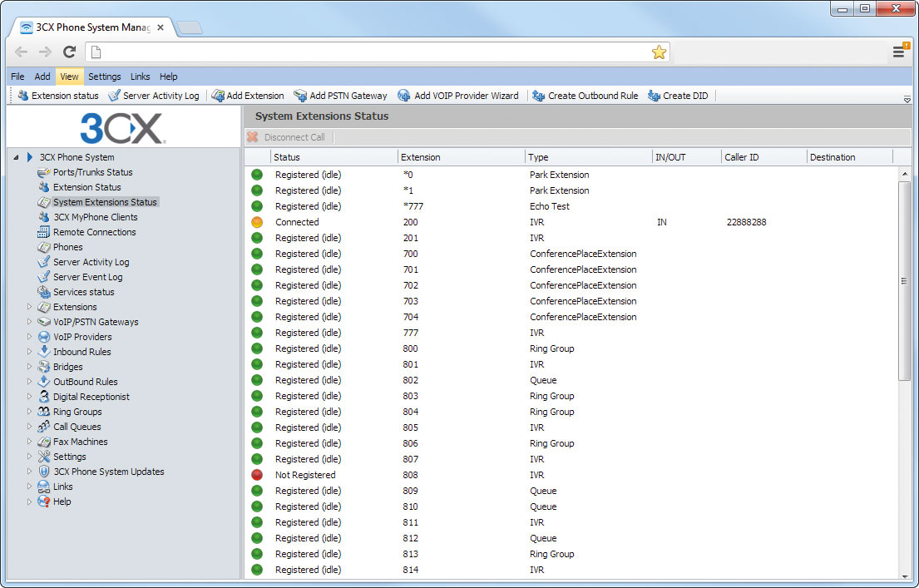Open the Settings menu

tap(104, 76)
